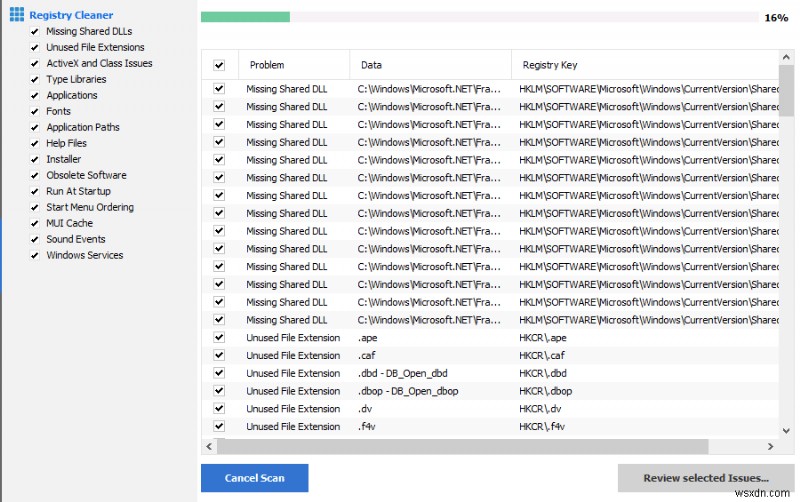Disable the Run At Startup option
The height and width of the screenshot is (502, 800).
pyautogui.click(x=35, y=192)
